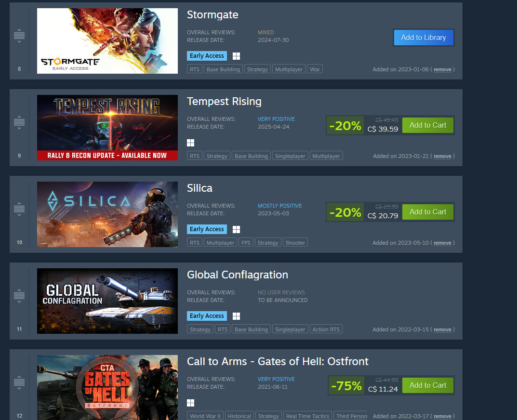Click the Gates of Hell reorder handle
This screenshot has width=517, height=420.
coord(19,382)
